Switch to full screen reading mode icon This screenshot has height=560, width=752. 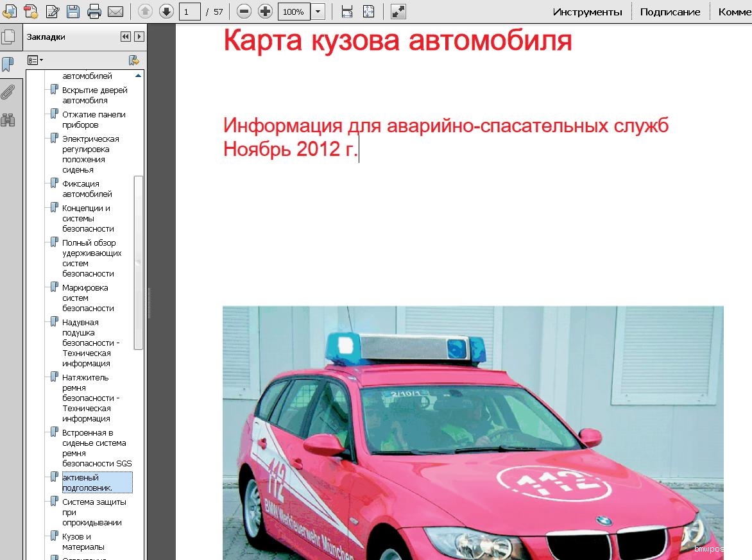398,12
